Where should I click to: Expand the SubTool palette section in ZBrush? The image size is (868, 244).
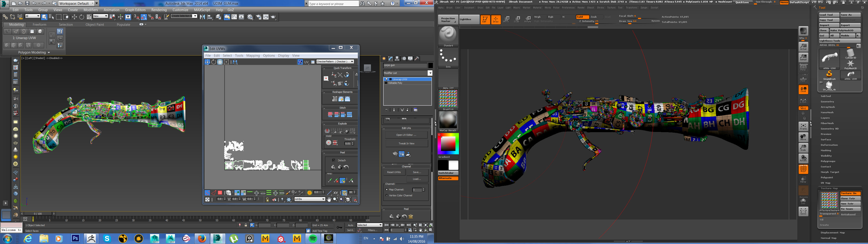click(x=826, y=96)
